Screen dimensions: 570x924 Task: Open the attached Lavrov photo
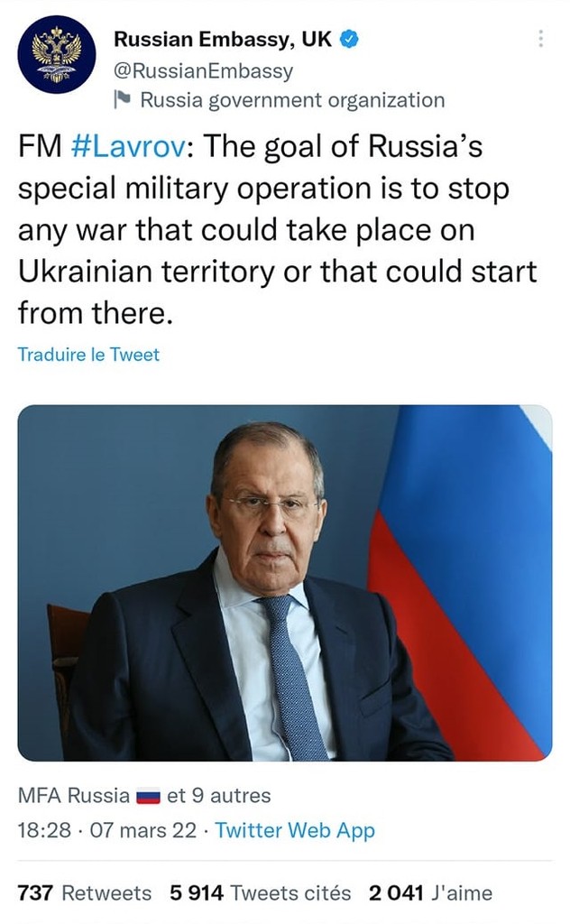tap(285, 582)
